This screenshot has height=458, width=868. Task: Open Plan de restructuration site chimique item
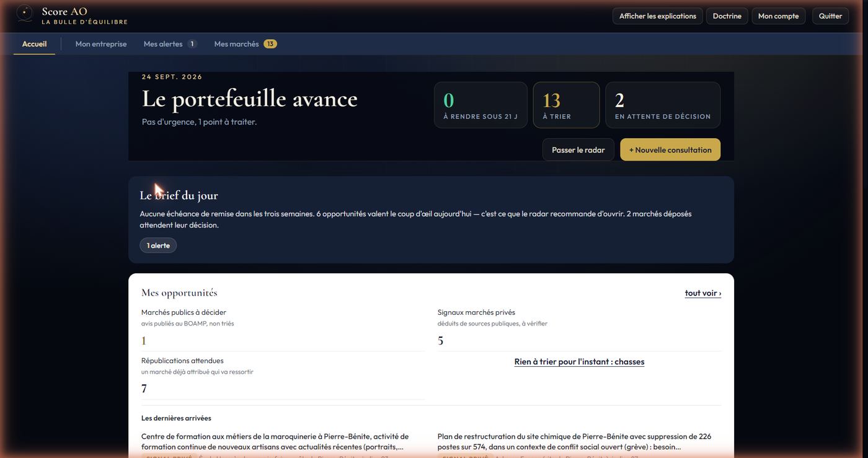pos(579,446)
